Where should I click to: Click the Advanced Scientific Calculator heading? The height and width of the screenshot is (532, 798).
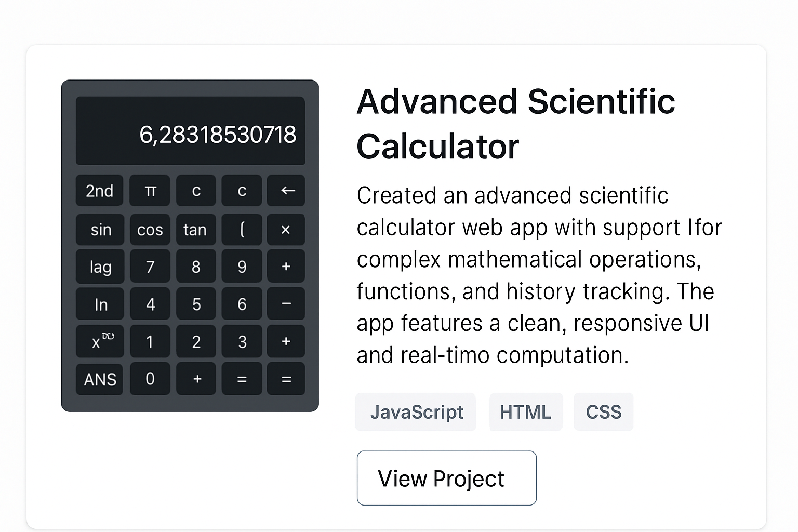tap(515, 124)
